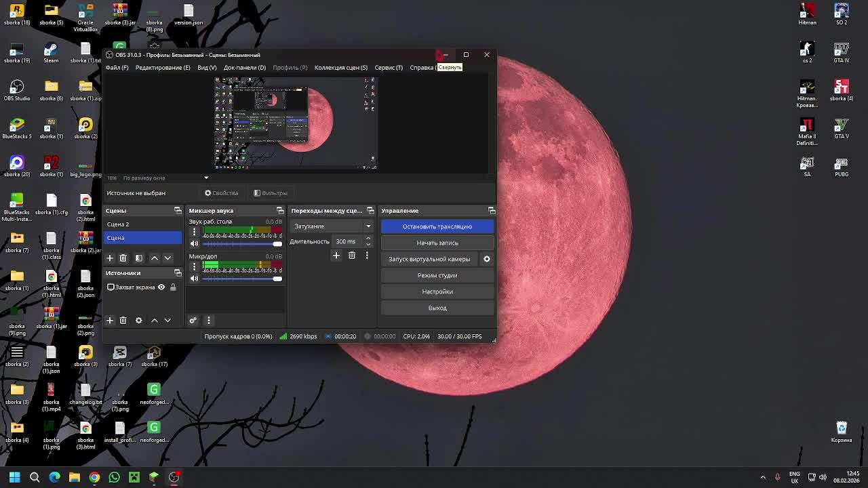Hide the Захват экрана source via eye
868x488 pixels.
coord(161,287)
